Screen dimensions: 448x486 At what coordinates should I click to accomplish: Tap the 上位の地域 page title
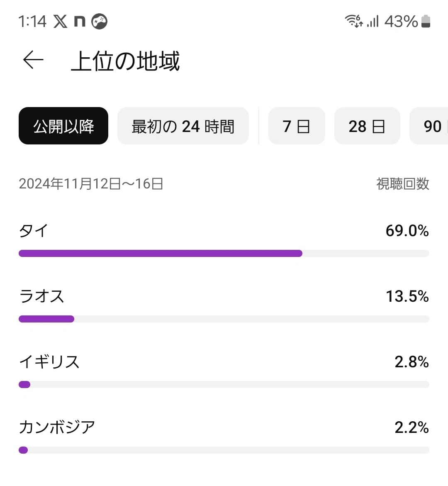125,61
